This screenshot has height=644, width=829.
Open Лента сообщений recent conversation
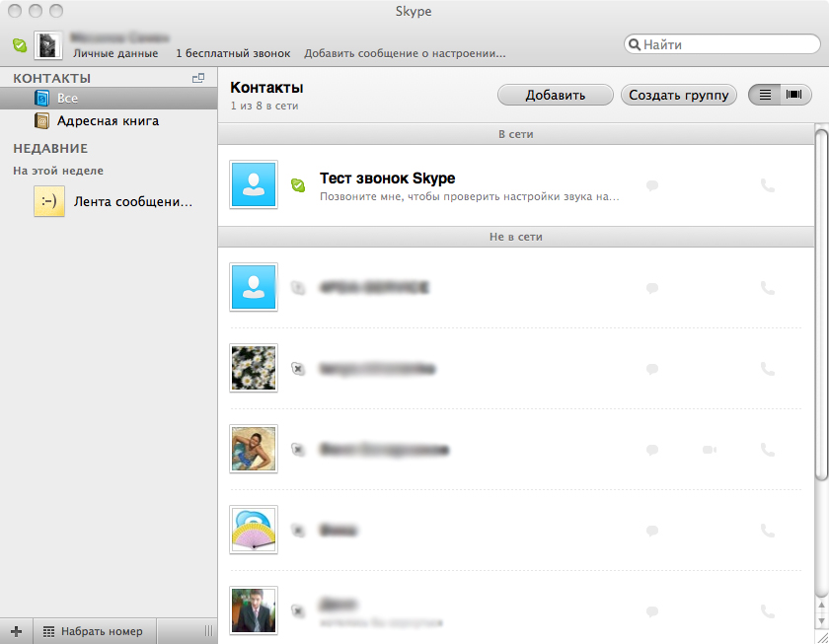coord(109,201)
